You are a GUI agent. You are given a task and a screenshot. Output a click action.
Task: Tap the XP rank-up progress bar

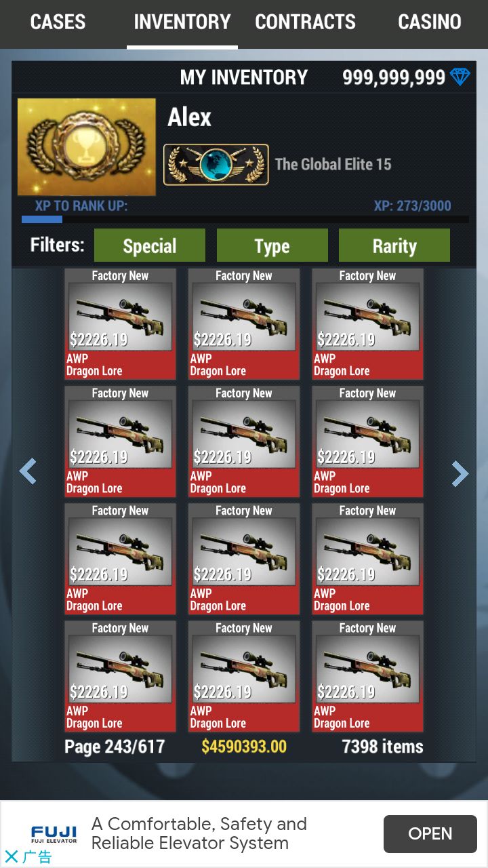pyautogui.click(x=245, y=220)
